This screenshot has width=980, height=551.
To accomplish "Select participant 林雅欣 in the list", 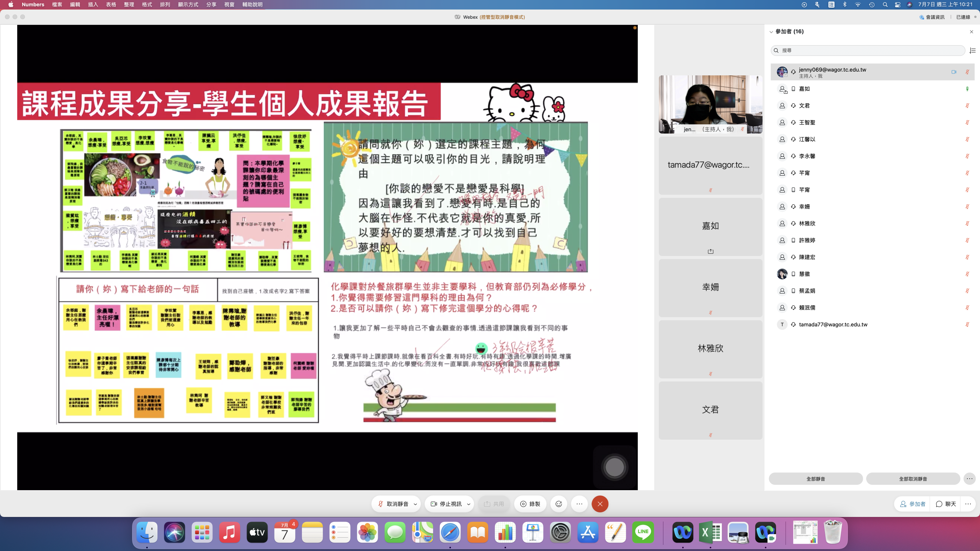I will [x=807, y=223].
